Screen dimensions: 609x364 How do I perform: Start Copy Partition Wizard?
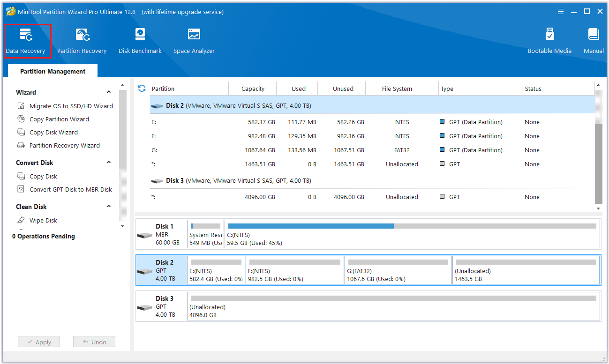click(x=53, y=119)
